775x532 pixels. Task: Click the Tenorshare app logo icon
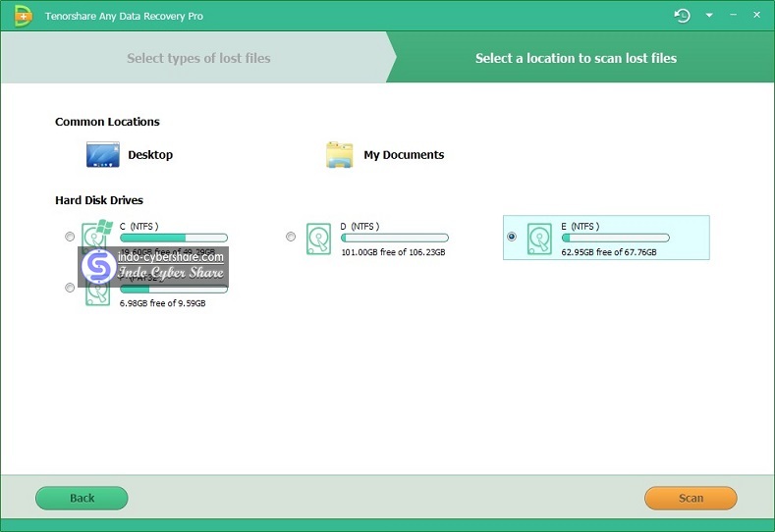(x=23, y=16)
